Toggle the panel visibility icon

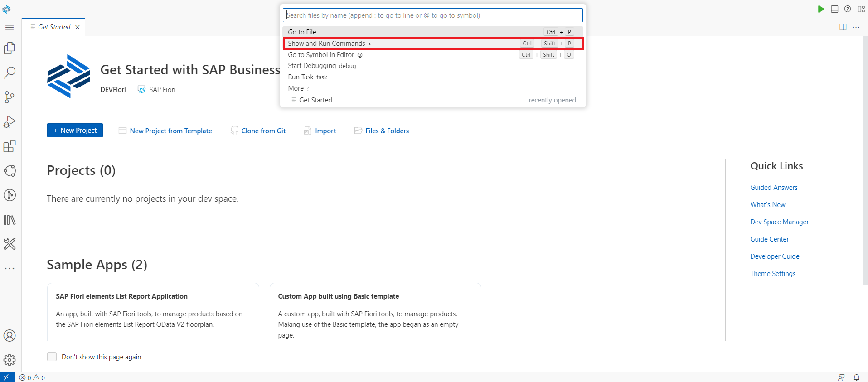coord(834,9)
